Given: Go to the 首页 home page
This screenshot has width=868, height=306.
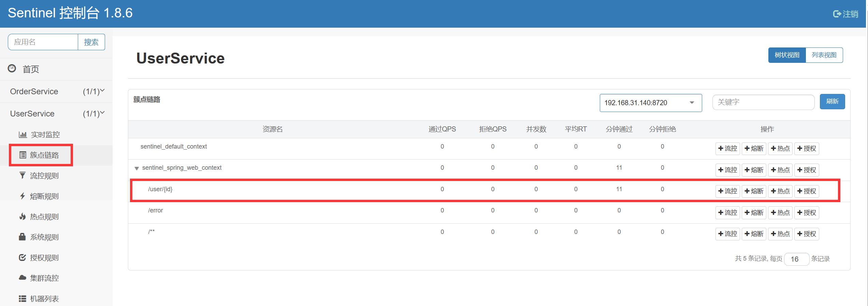Looking at the screenshot, I should click(31, 69).
